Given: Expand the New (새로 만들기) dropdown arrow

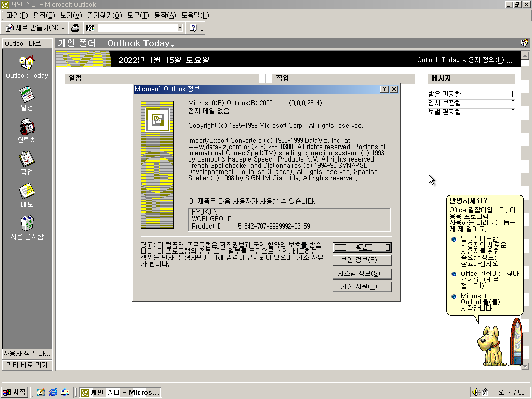Looking at the screenshot, I should [63, 28].
